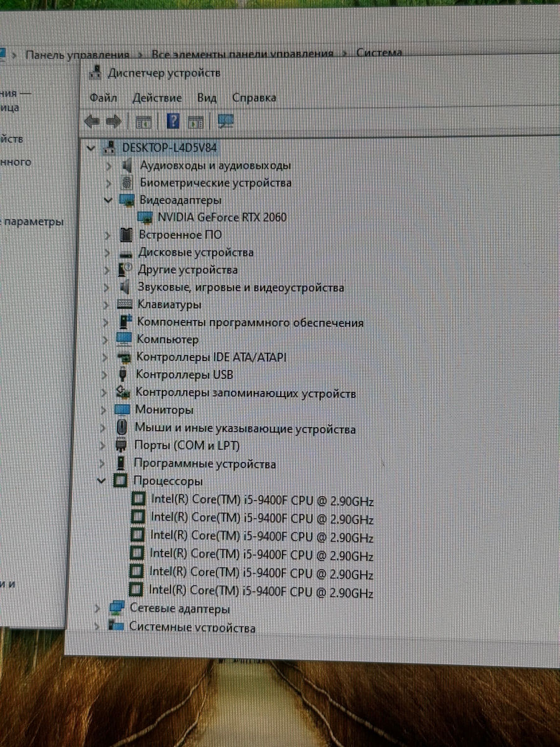Click the action pane icon right of Help
Screen dimensions: 560x747
tap(196, 121)
